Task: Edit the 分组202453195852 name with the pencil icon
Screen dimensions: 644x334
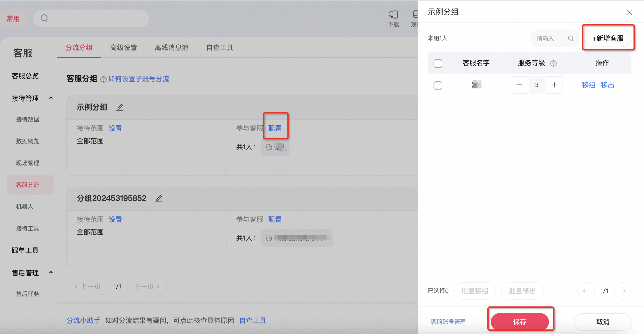Action: tap(159, 199)
